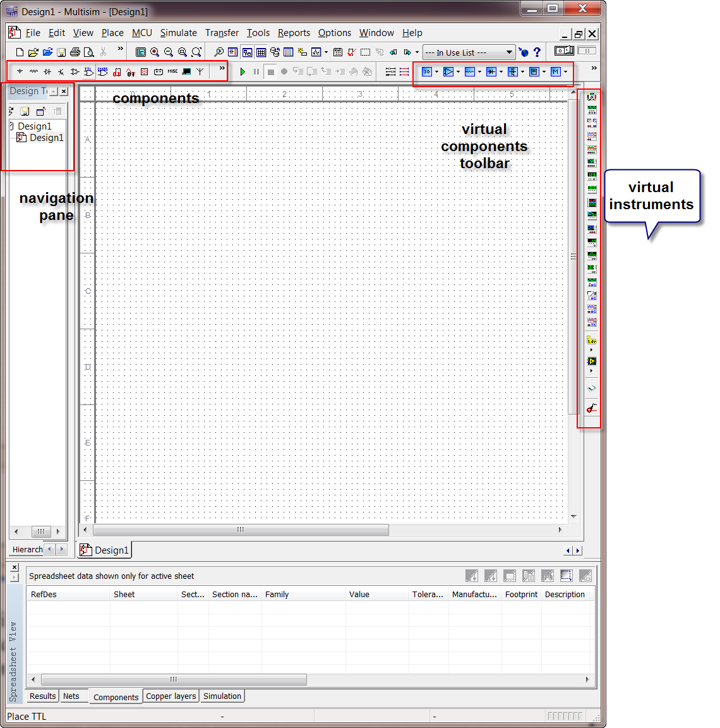
Task: Place a Source (ground symbol) component
Action: tap(20, 71)
